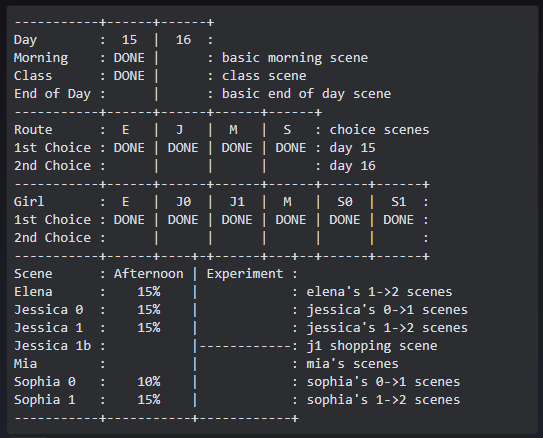
Task: Click "elena's 1->2 scenes" text
Action: point(379,292)
